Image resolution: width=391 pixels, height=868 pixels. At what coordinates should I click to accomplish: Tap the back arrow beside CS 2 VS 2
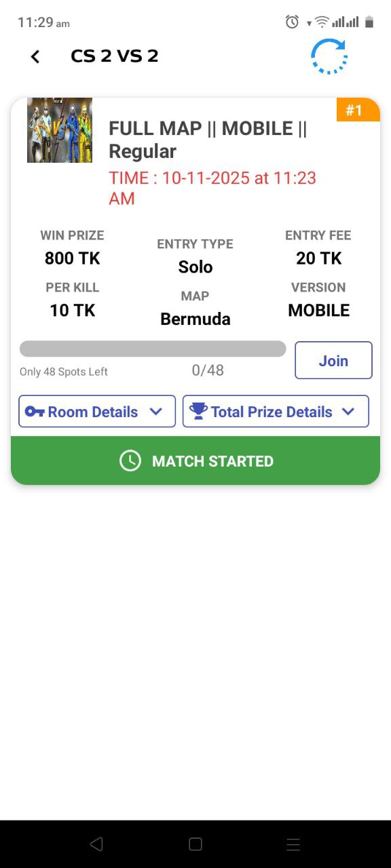tap(35, 56)
